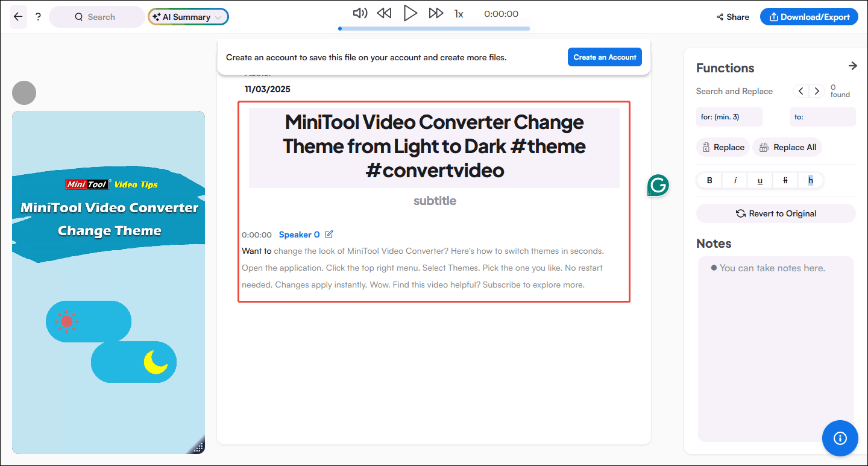Open the Grammarly assistant icon

point(658,186)
